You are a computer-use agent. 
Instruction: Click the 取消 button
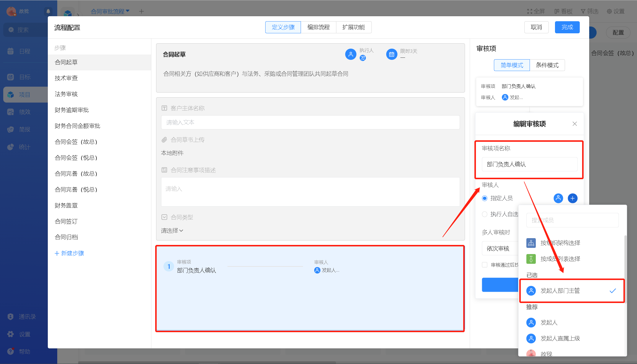click(x=536, y=27)
